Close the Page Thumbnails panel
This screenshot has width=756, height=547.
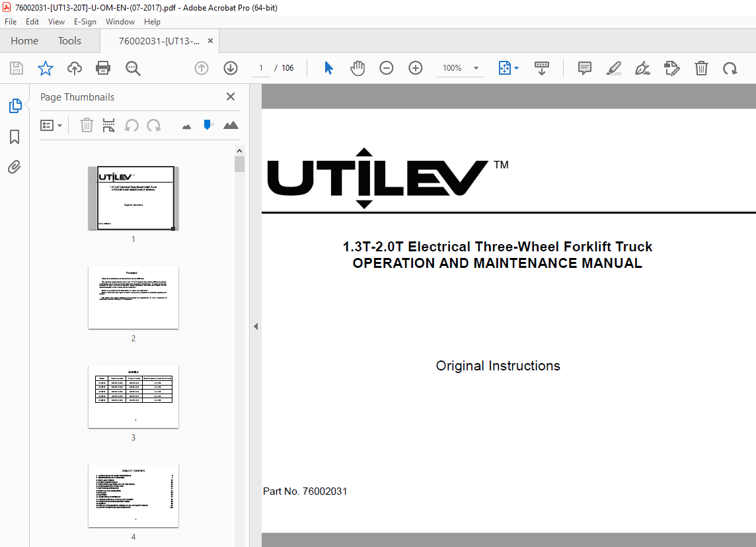pyautogui.click(x=231, y=97)
